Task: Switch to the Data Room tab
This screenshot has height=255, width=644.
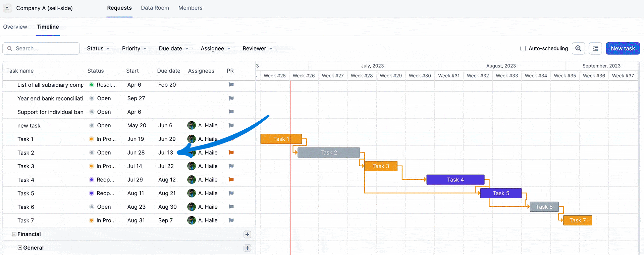Action: [155, 8]
